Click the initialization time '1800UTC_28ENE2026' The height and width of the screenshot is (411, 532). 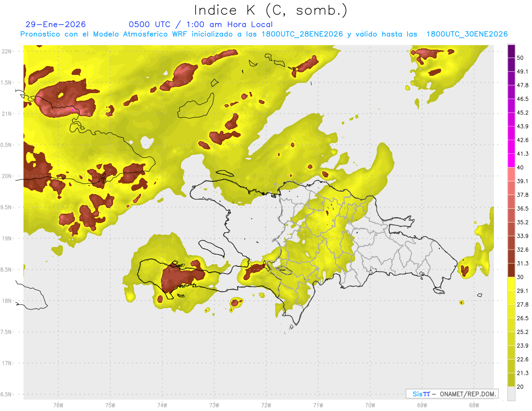coord(302,34)
